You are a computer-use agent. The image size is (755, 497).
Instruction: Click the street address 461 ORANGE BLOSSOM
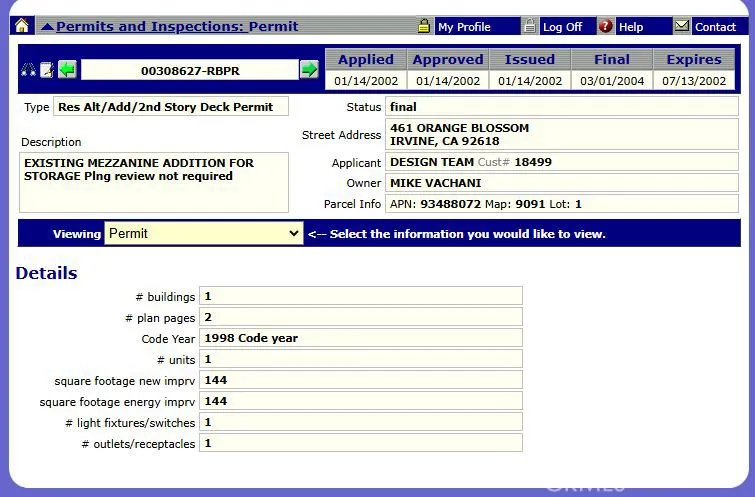click(x=459, y=128)
